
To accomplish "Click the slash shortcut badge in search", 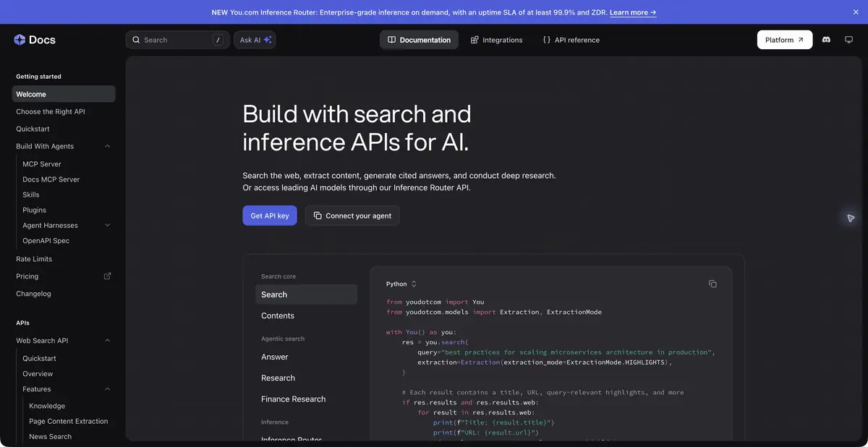I will point(218,40).
